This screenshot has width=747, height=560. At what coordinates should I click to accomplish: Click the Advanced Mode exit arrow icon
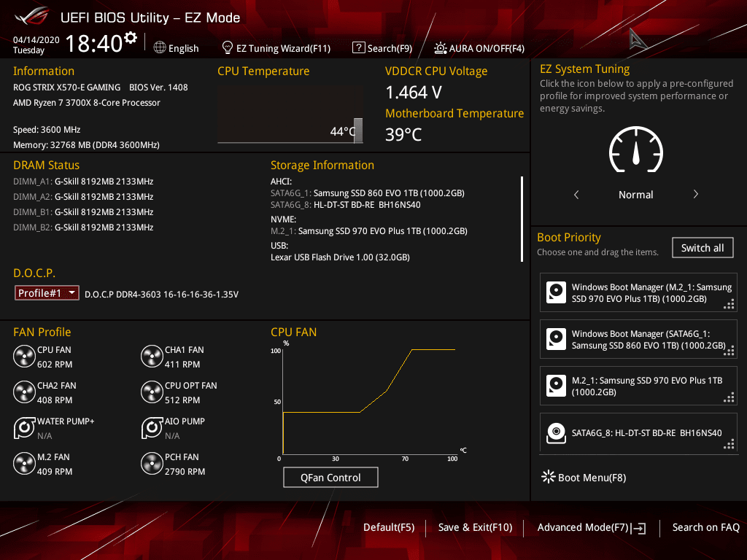point(638,528)
